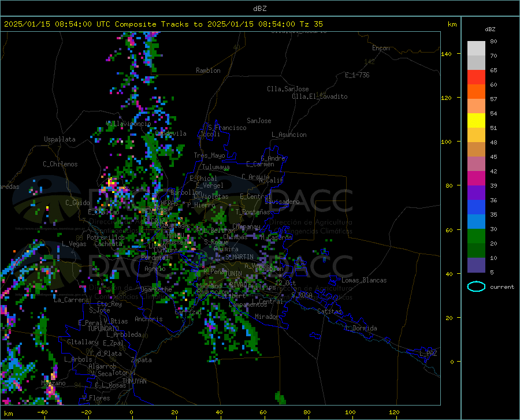Click the slate violet 10 dBZ swatch
Screen dimensions: 520x420
tap(476, 265)
